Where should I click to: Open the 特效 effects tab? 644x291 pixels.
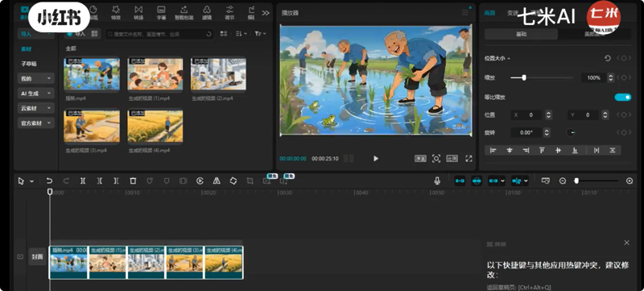point(116,12)
